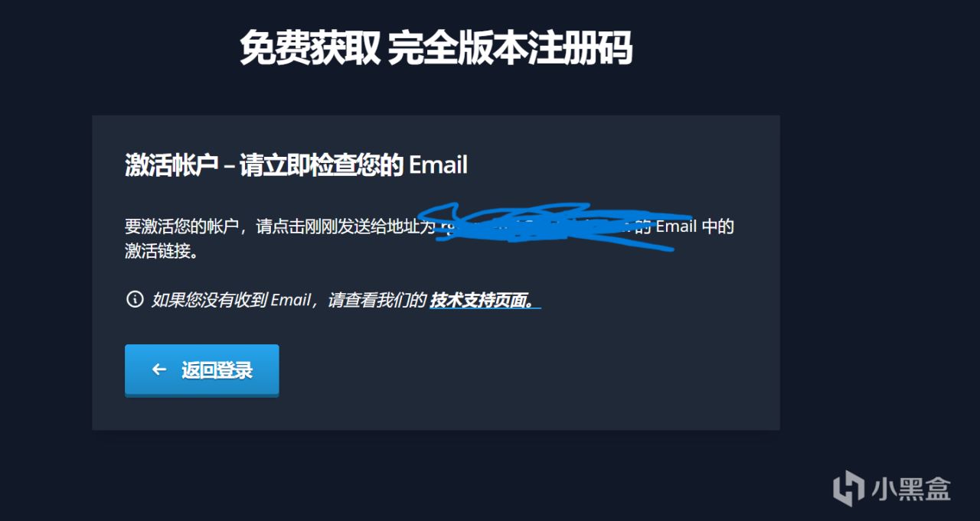
Task: Click the 小黑盒 logo icon watermark
Action: (848, 488)
